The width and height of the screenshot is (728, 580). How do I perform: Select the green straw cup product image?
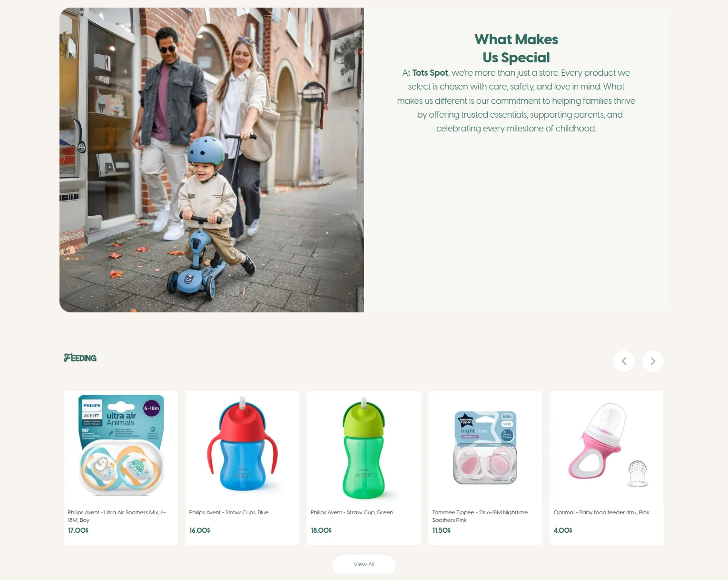point(364,447)
